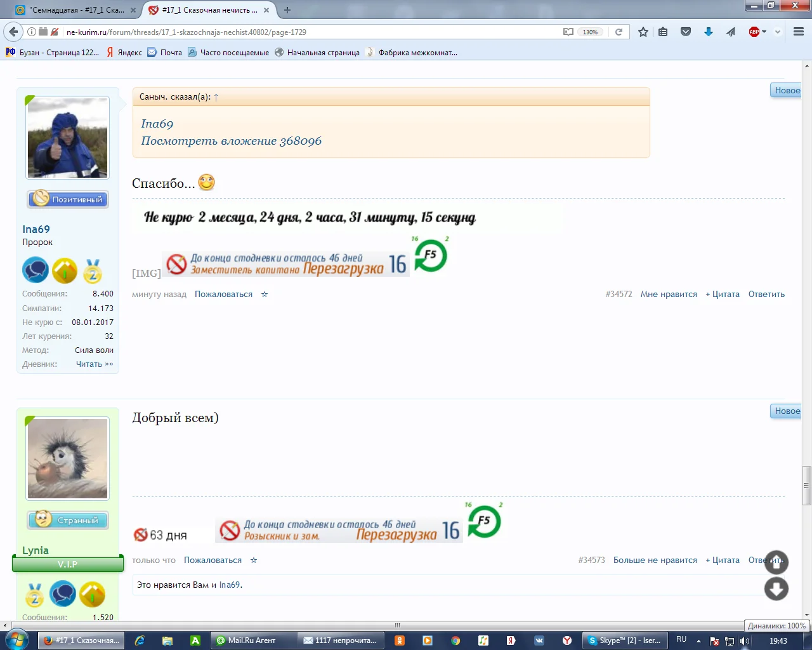Open the Firefox hamburger menu

[x=798, y=31]
